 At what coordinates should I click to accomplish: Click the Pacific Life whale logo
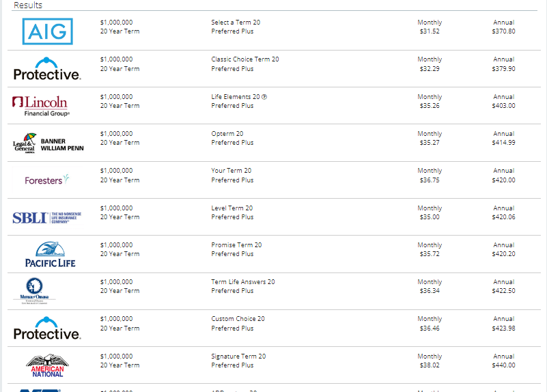(x=51, y=254)
